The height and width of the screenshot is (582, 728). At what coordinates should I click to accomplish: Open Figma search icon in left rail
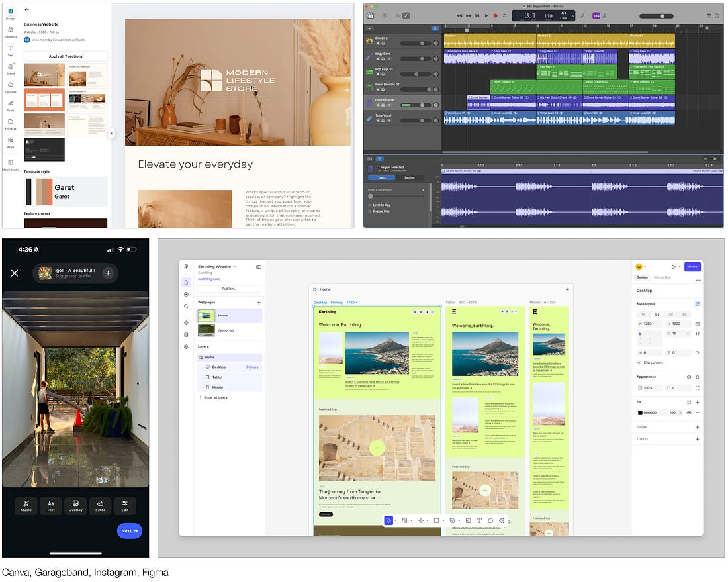point(186,306)
